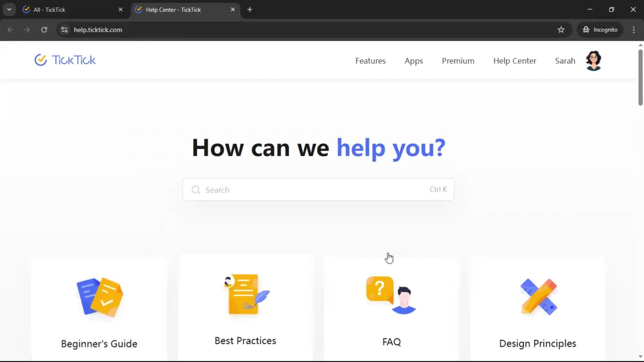This screenshot has width=644, height=362.
Task: Click the Help Center nav link
Action: (x=515, y=61)
